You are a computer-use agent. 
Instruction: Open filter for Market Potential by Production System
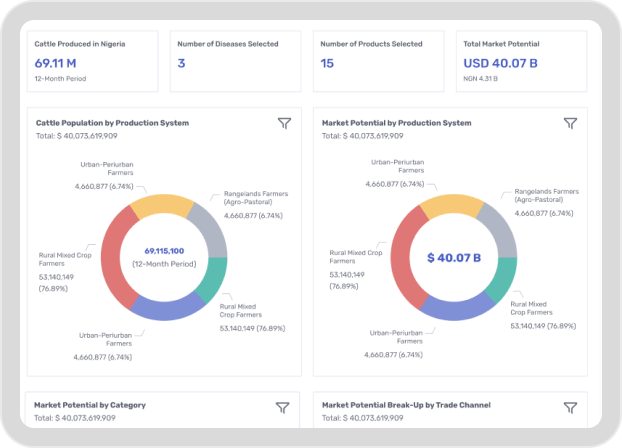click(x=570, y=123)
